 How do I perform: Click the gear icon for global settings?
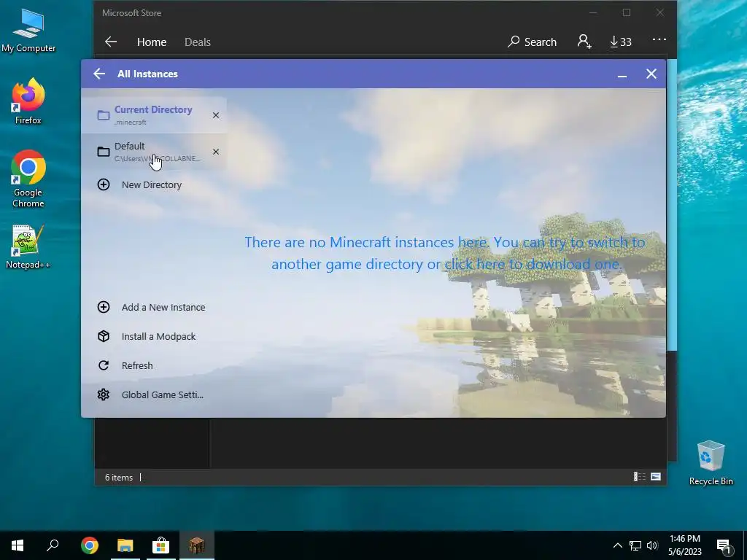point(104,394)
